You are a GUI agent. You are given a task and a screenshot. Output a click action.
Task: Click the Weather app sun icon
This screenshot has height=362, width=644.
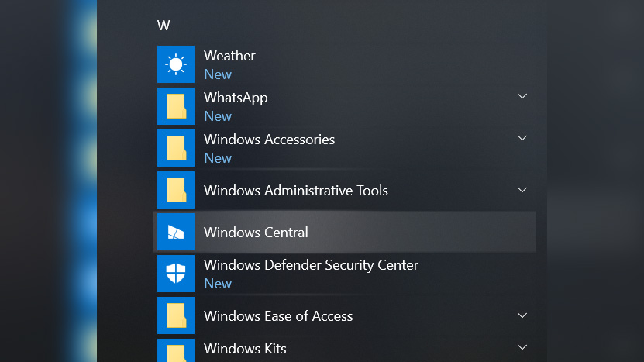(176, 64)
